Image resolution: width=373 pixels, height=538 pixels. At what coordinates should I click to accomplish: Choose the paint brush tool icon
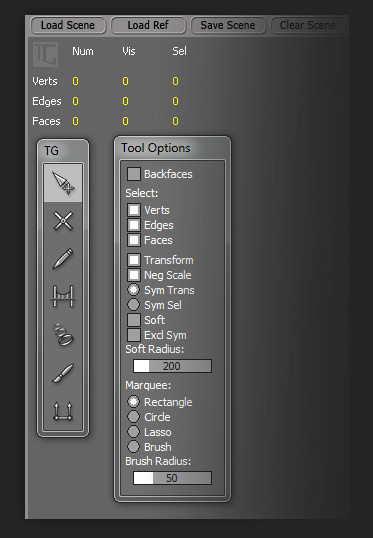63,373
